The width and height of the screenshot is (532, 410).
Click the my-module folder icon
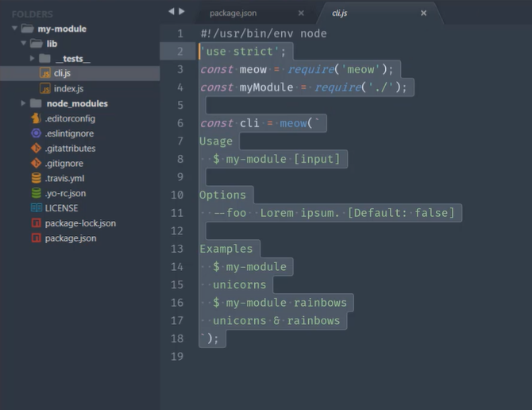coord(28,29)
